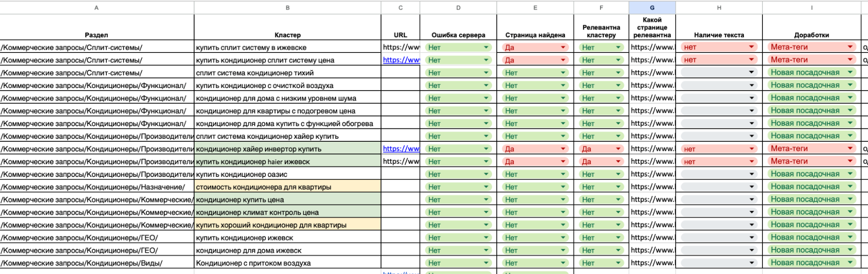Open Ошибка сервера dropdown for купить сплит систему в ижевске

pyautogui.click(x=458, y=47)
